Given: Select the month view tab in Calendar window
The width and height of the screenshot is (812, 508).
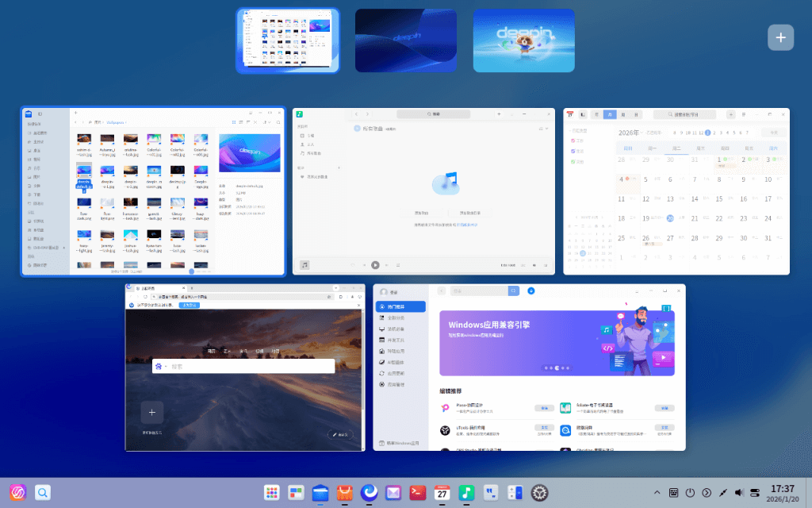Looking at the screenshot, I should click(x=610, y=114).
